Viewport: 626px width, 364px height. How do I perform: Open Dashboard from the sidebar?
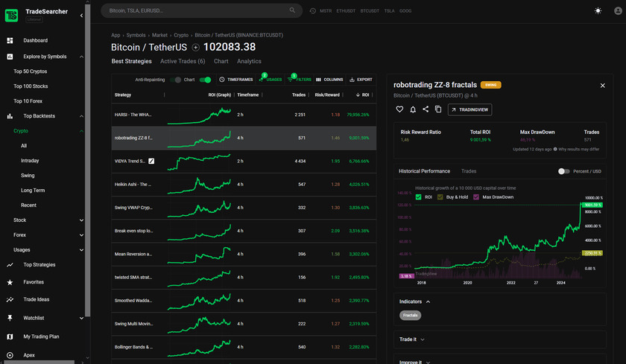tap(35, 40)
